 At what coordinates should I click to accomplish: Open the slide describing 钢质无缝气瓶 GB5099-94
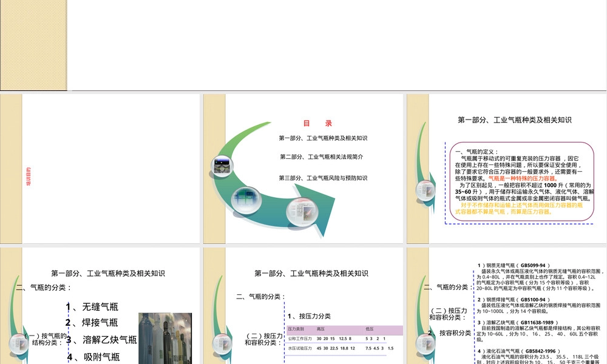pyautogui.click(x=507, y=306)
